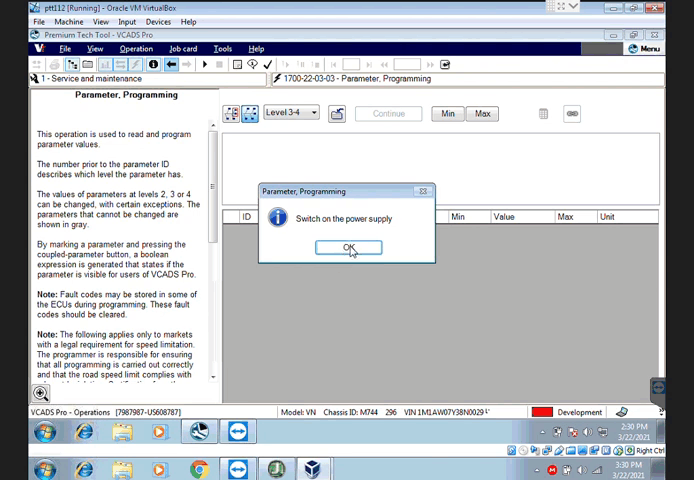
Task: Click the print icon in the toolbar
Action: [x=54, y=65]
